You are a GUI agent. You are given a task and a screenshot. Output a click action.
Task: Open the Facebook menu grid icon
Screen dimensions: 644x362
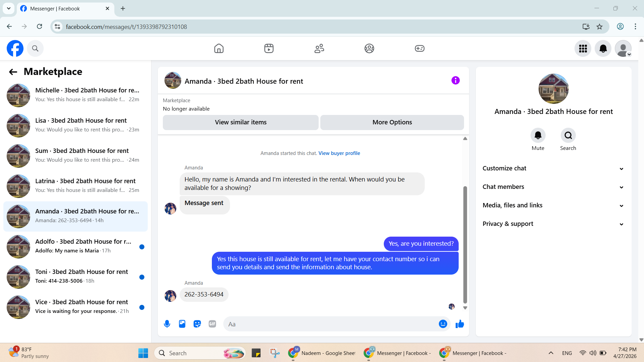point(583,48)
